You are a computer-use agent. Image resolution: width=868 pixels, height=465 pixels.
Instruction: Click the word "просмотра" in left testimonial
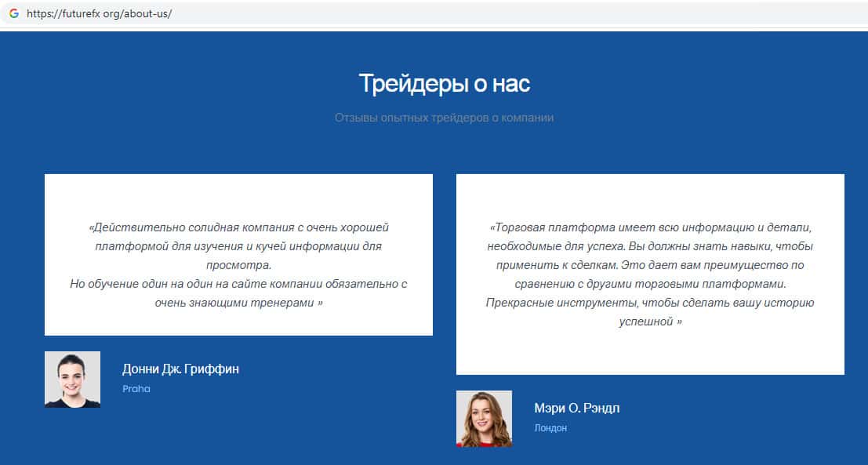pyautogui.click(x=238, y=265)
